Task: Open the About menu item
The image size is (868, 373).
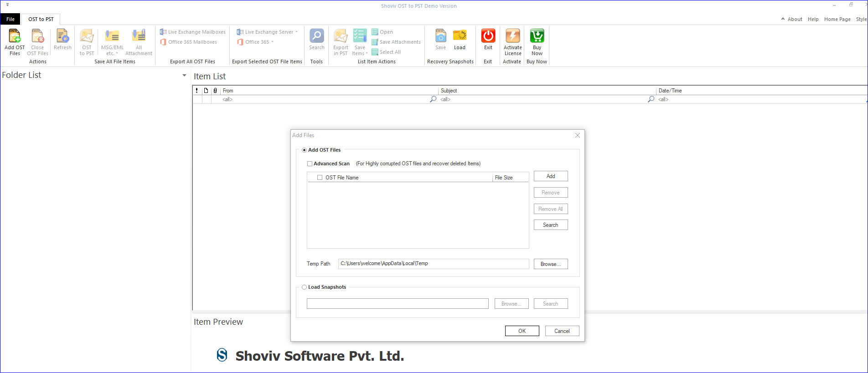Action: [795, 19]
